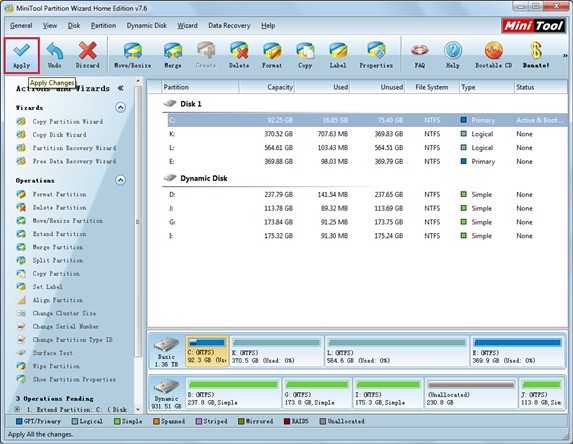
Task: Open the Partition menu
Action: [103, 26]
